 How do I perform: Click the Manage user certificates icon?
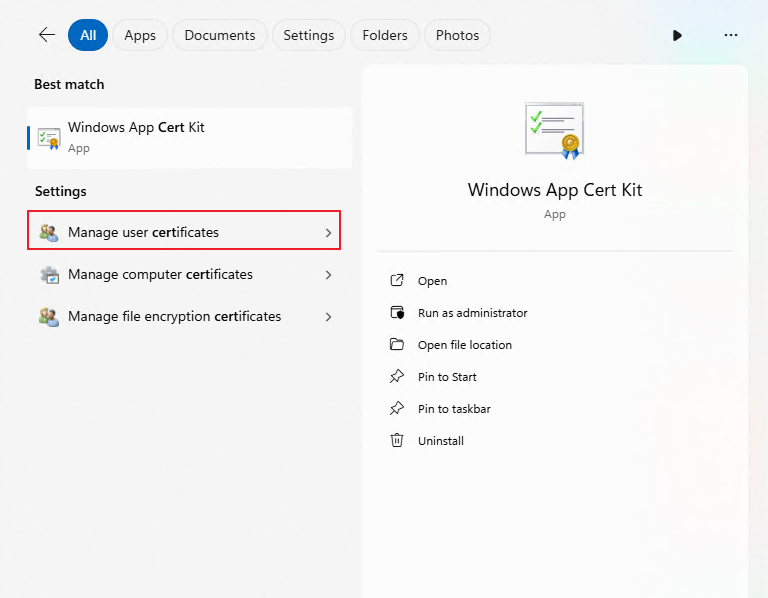pyautogui.click(x=49, y=232)
